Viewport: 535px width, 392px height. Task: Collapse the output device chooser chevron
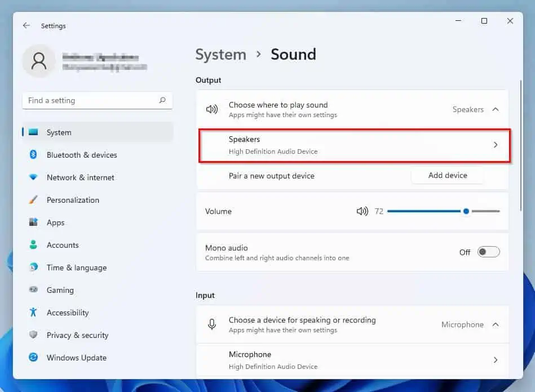click(x=496, y=109)
